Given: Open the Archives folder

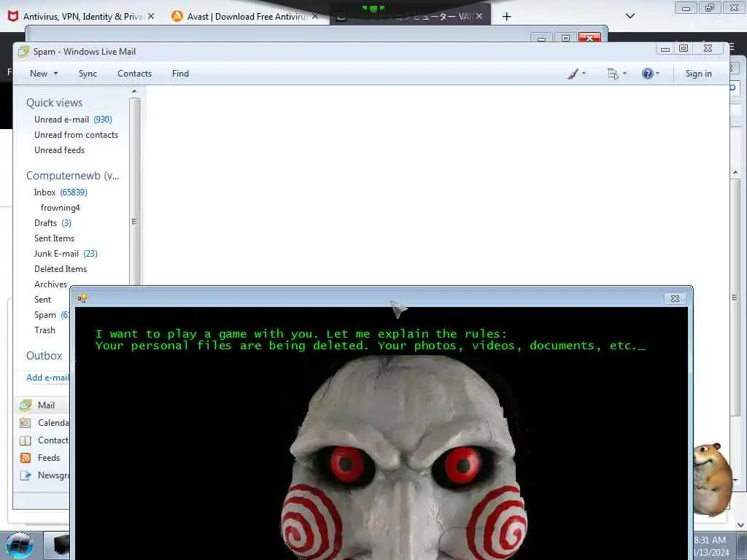Looking at the screenshot, I should pyautogui.click(x=50, y=284).
